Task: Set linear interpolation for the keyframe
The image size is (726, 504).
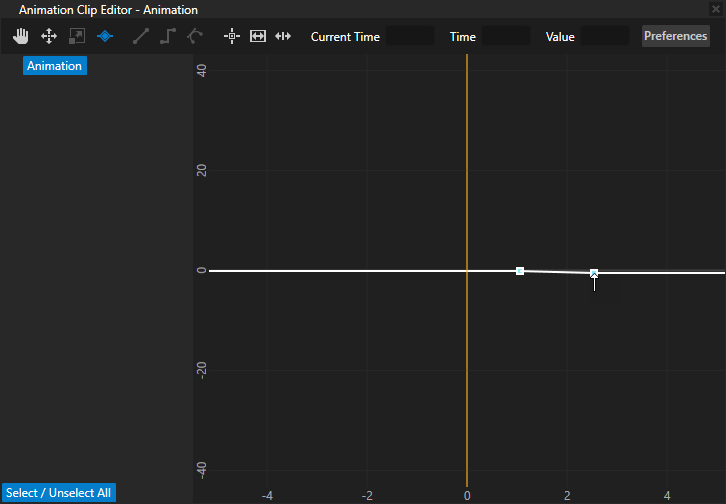Action: pyautogui.click(x=141, y=36)
